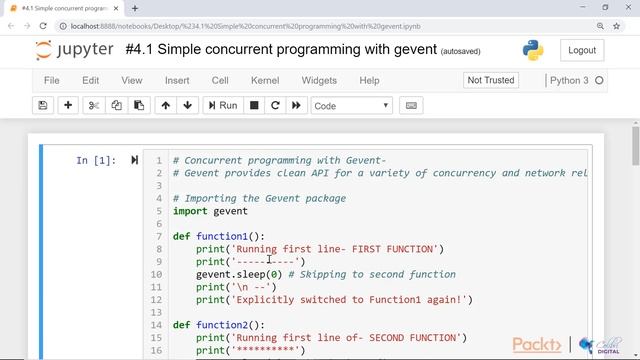Click the site information icon in address bar

63,26
